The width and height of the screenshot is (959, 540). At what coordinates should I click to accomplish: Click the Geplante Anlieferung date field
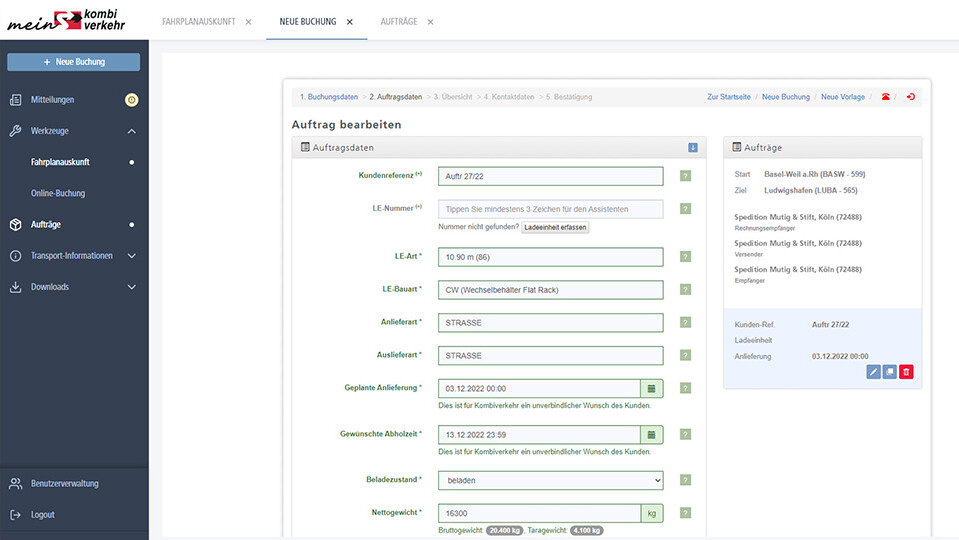point(539,388)
